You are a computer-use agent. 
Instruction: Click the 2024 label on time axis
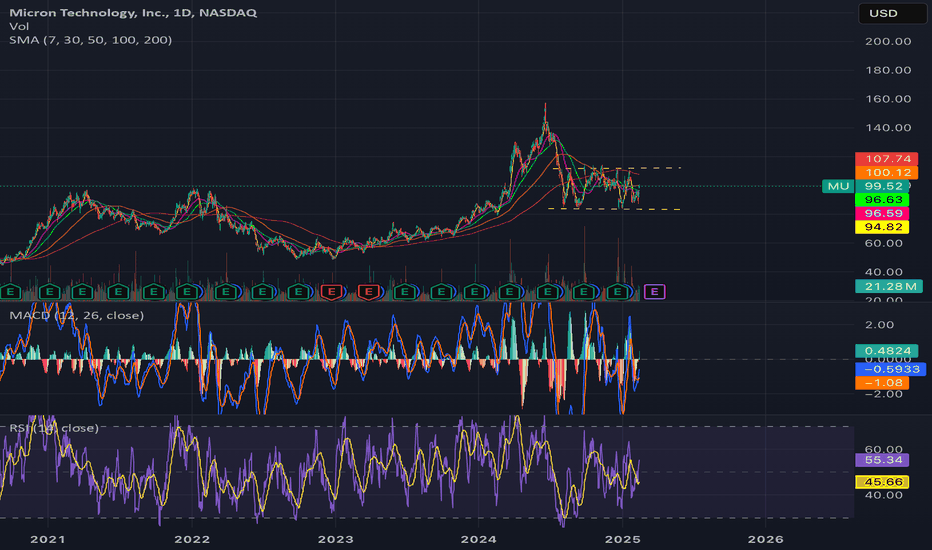tap(479, 539)
